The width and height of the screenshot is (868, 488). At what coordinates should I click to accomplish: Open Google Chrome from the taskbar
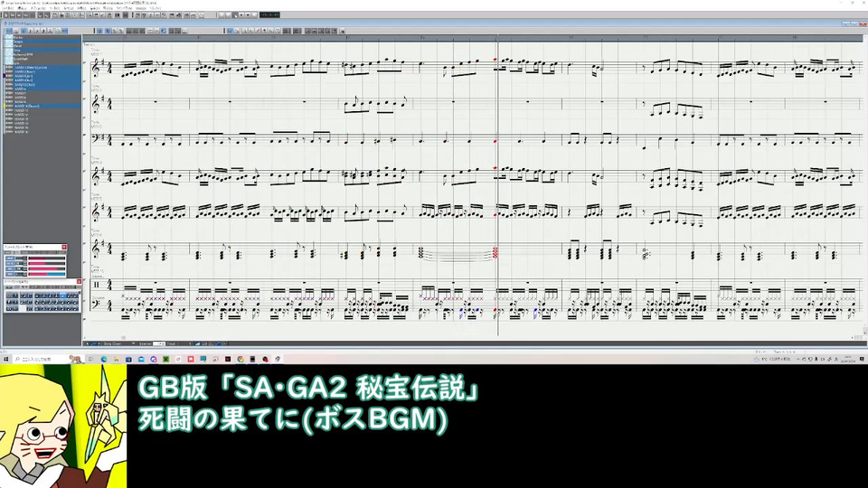click(241, 359)
